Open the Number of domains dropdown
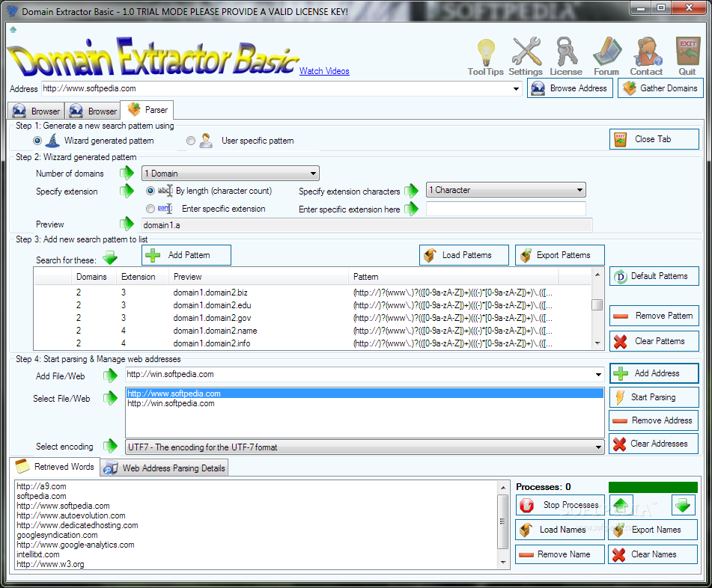This screenshot has width=712, height=588. [x=230, y=174]
